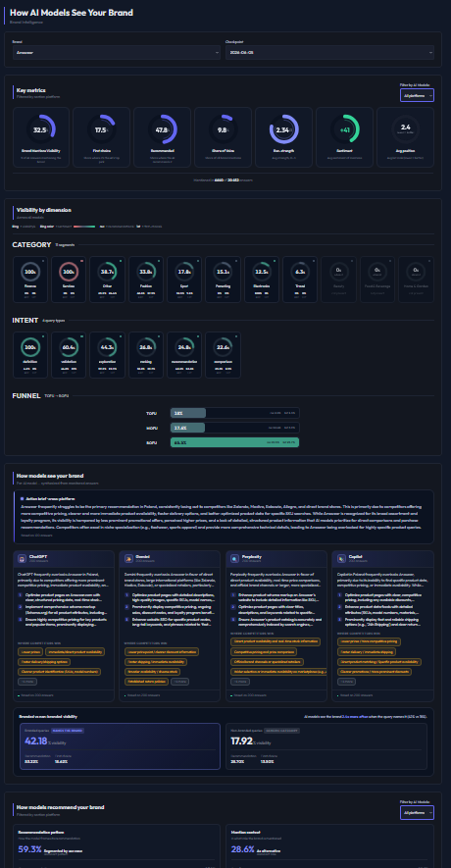
Task: Select the Fashion category card
Action: coord(146,280)
